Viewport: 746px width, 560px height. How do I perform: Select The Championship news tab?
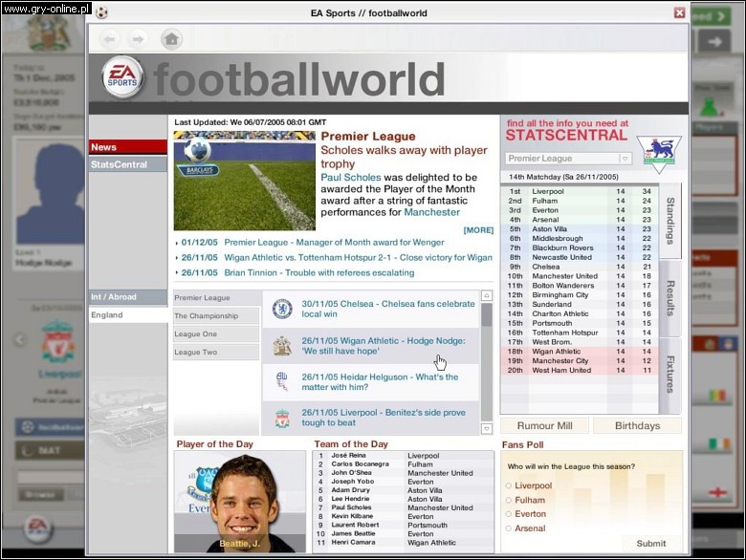(216, 315)
